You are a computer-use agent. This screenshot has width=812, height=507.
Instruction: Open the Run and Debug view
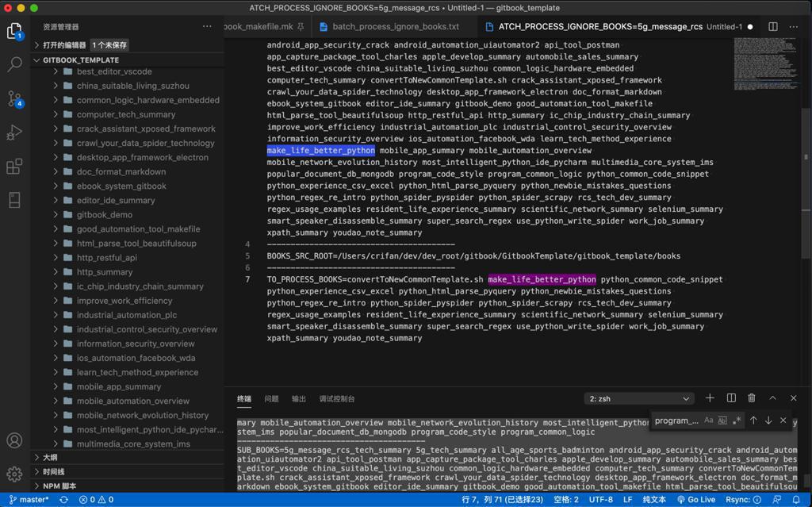coord(14,133)
